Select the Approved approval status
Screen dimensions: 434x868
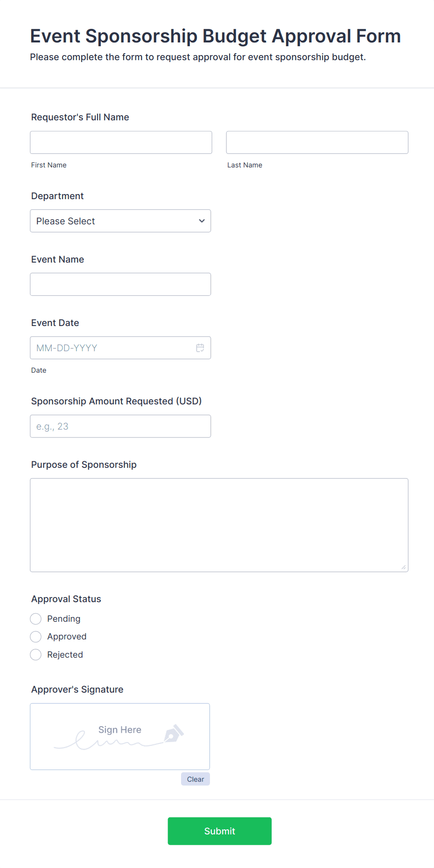point(35,636)
